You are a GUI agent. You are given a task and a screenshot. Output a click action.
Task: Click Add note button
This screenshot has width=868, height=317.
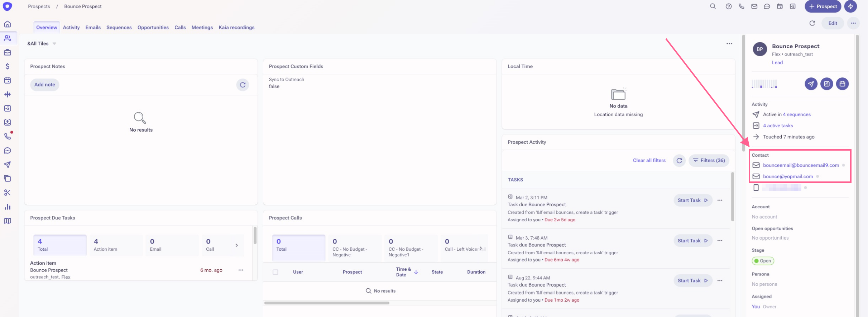[45, 85]
